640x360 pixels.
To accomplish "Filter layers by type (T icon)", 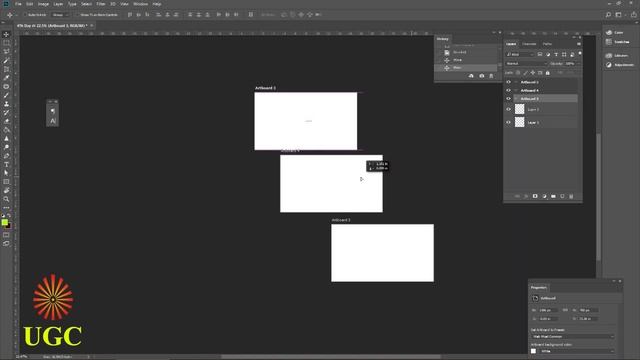I will pos(556,54).
